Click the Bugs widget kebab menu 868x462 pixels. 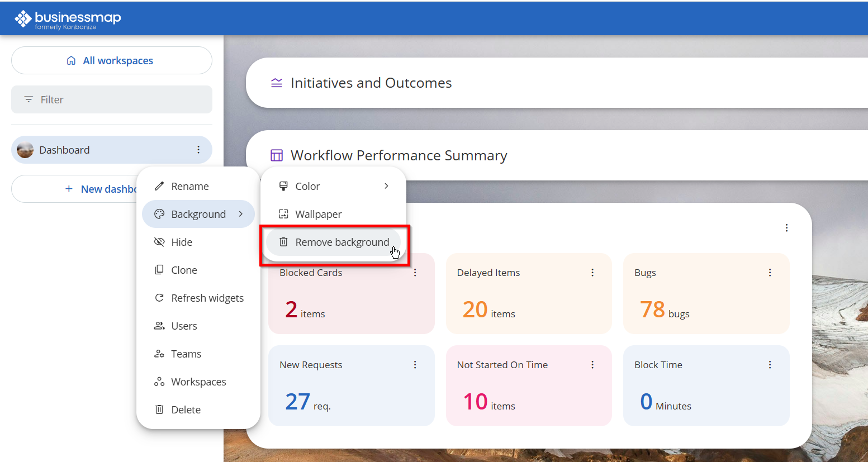click(770, 273)
